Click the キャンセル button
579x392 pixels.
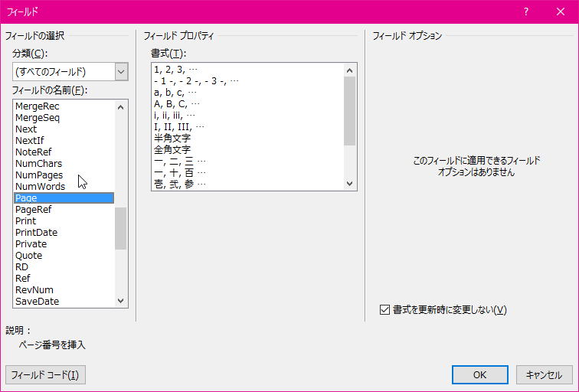[x=544, y=375]
